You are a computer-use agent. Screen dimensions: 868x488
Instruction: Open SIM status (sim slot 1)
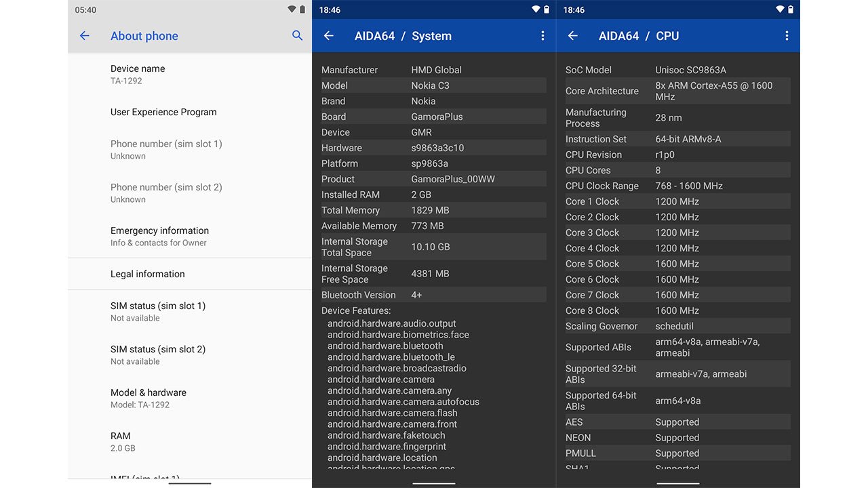click(x=190, y=312)
